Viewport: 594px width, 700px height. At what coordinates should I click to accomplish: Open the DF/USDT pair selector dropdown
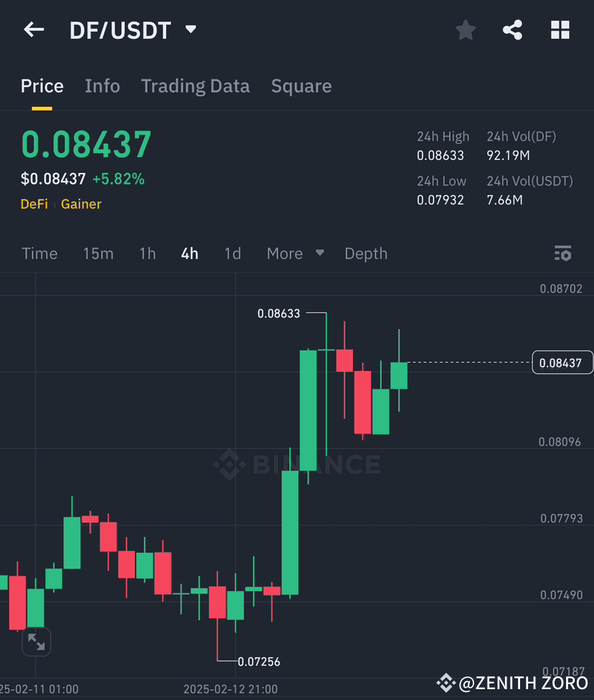point(121,29)
